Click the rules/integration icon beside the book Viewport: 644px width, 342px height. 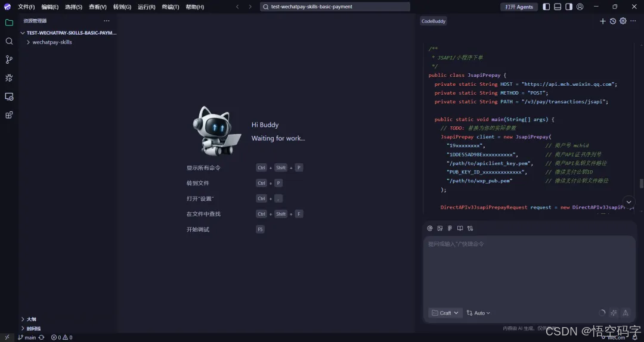coord(470,228)
